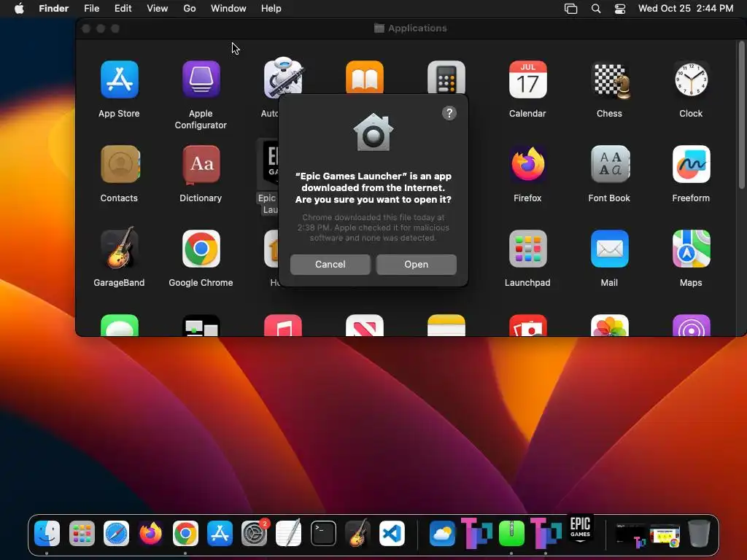
Task: Open the File menu
Action: (91, 9)
